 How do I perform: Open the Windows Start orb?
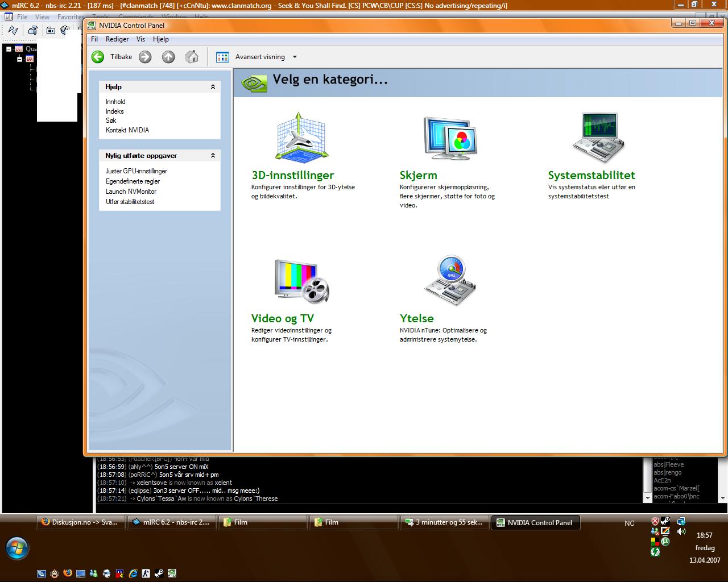[17, 548]
